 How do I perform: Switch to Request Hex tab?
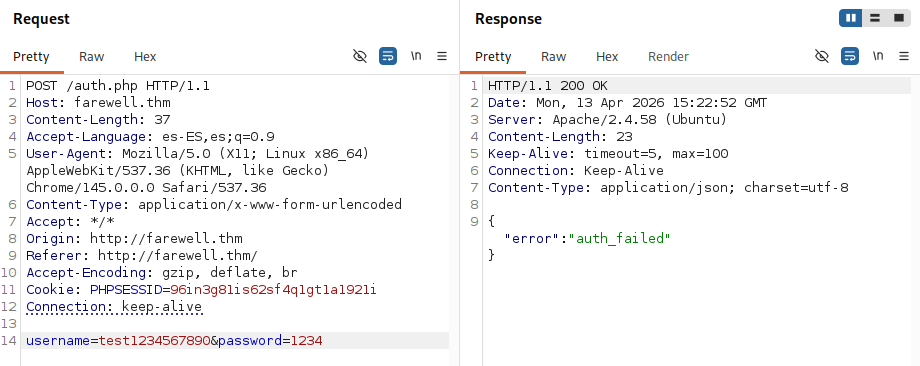tap(145, 57)
